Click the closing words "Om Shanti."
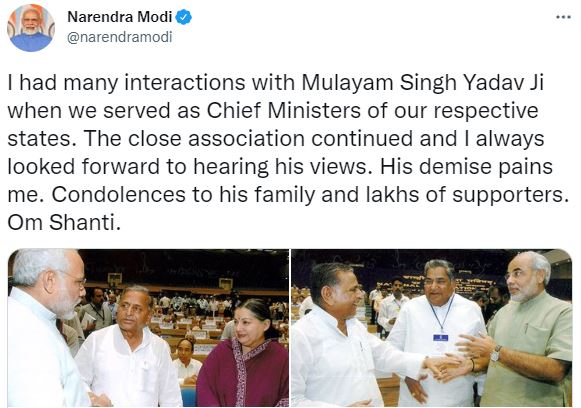This screenshot has width=581, height=408. (64, 223)
